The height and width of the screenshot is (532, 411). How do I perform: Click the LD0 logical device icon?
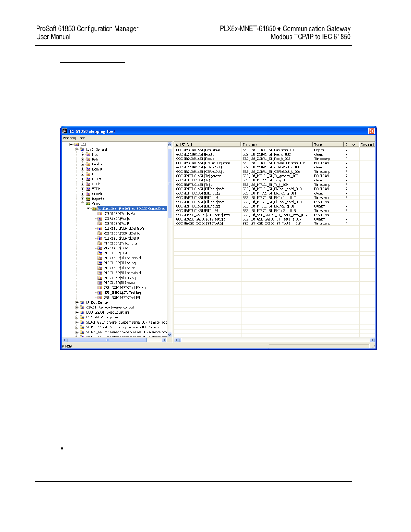(76, 145)
